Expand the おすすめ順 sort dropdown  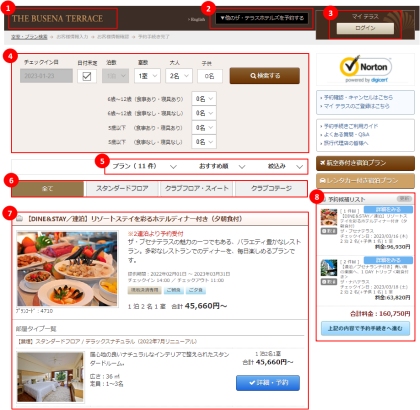[222, 166]
